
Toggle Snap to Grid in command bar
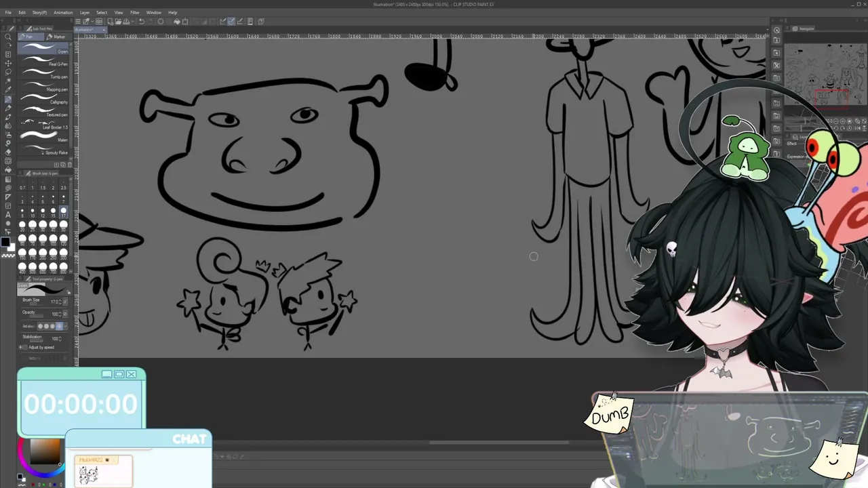pos(239,22)
